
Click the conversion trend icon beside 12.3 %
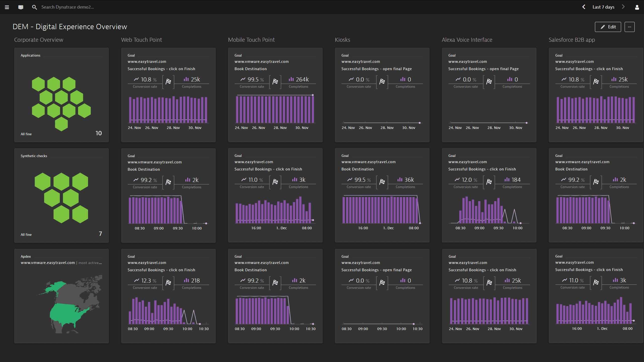(x=137, y=280)
